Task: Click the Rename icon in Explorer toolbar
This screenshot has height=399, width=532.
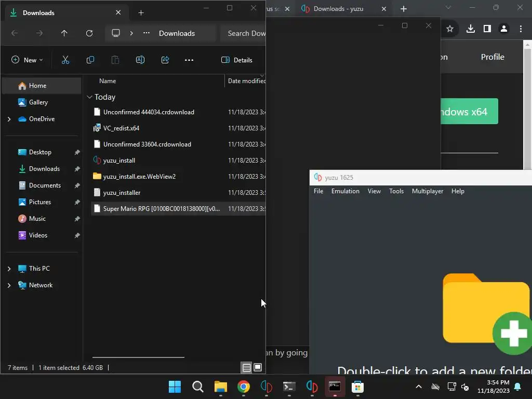Action: (x=140, y=60)
